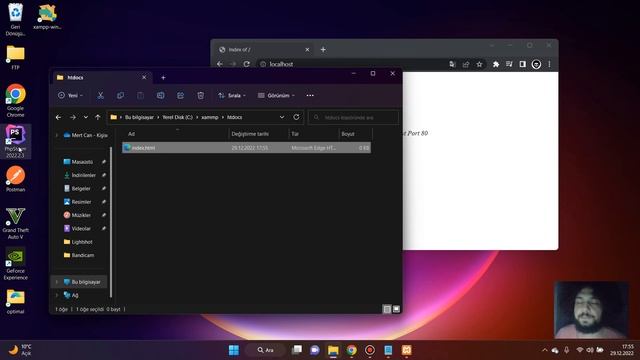
Task: Select the Index of / tab in Chrome
Action: click(264, 49)
